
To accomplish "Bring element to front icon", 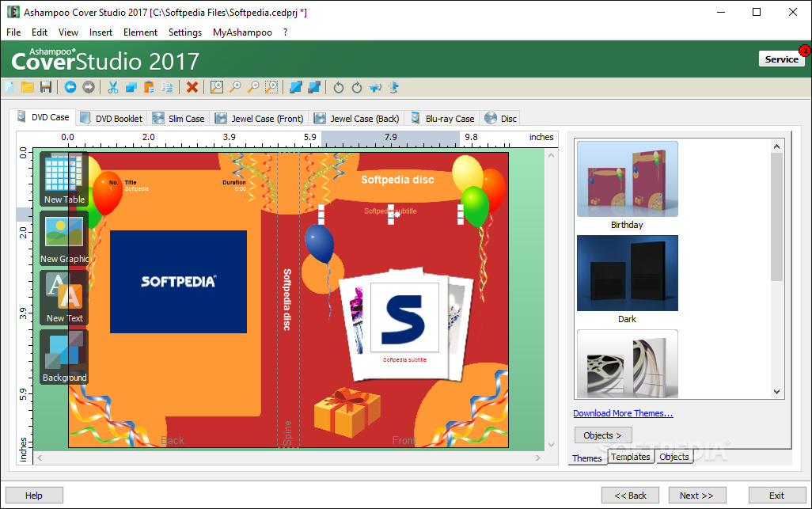I will (296, 87).
